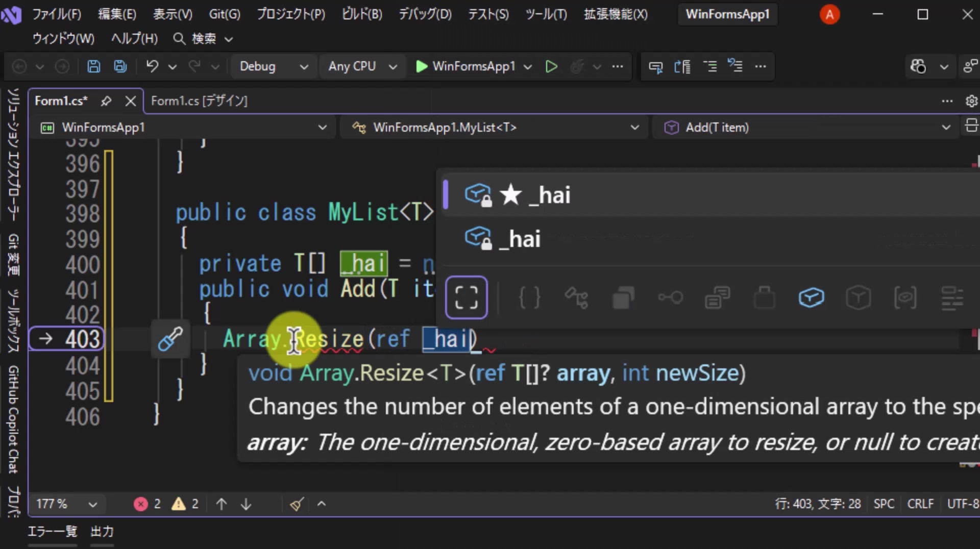This screenshot has width=980, height=549.
Task: Open the テスト(S) menu
Action: (488, 14)
